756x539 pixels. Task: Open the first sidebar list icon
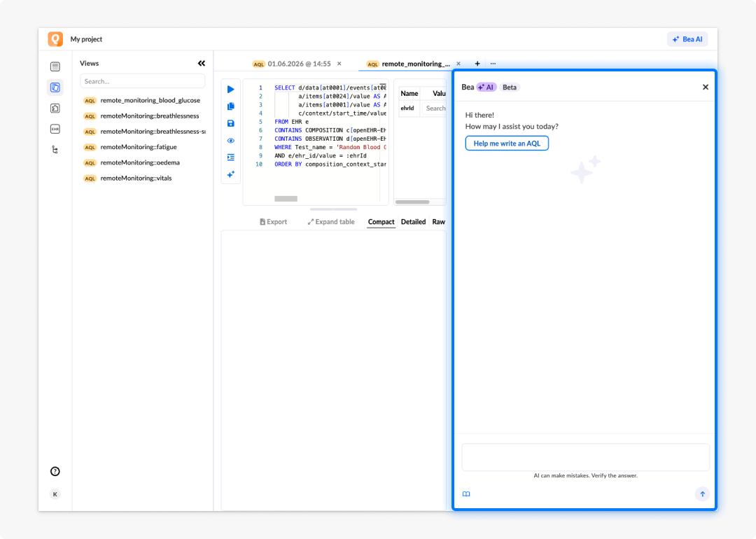55,66
